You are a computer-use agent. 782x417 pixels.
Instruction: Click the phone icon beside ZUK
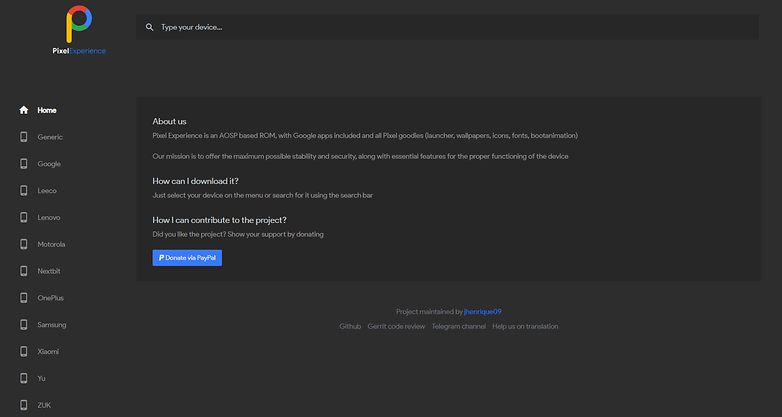(x=23, y=405)
